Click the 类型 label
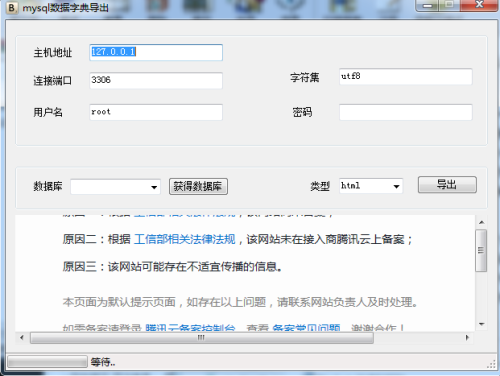 click(x=320, y=186)
